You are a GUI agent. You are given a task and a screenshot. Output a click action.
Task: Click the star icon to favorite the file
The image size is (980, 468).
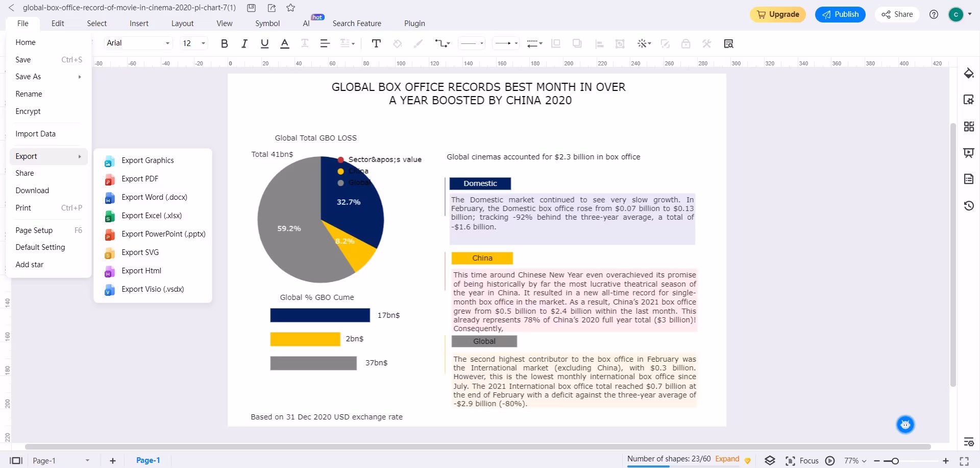291,8
